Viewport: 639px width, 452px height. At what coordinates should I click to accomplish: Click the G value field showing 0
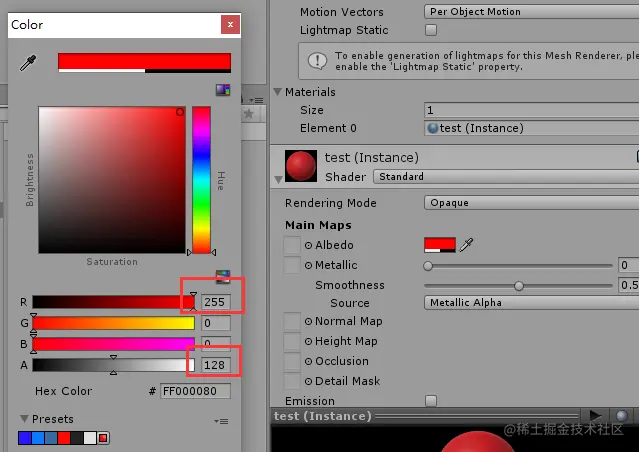(x=216, y=323)
